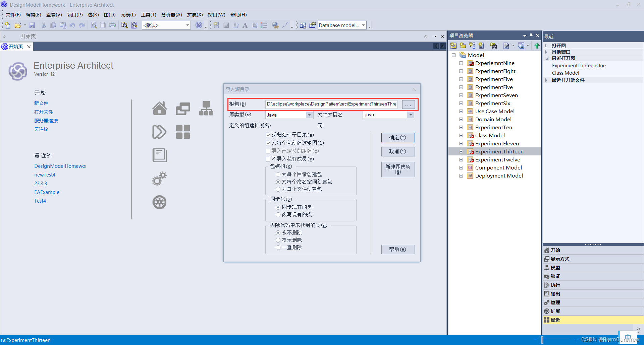Click the text element A toolbar icon

(245, 25)
